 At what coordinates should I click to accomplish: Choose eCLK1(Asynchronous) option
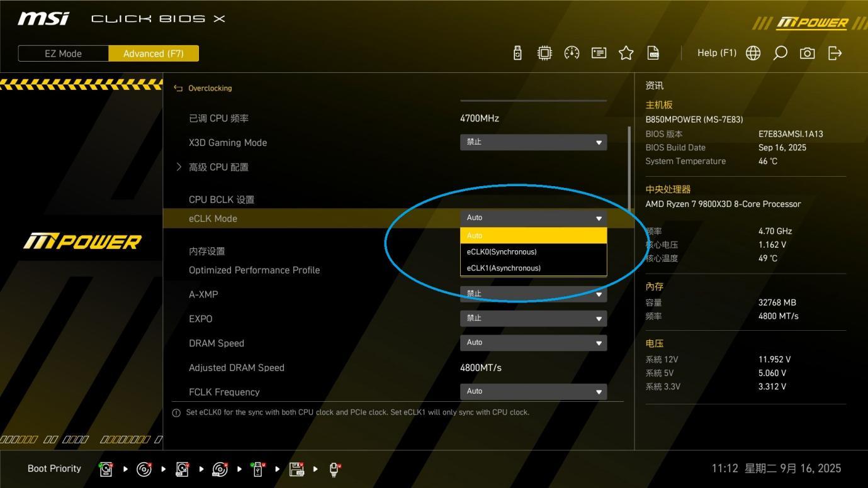click(534, 268)
